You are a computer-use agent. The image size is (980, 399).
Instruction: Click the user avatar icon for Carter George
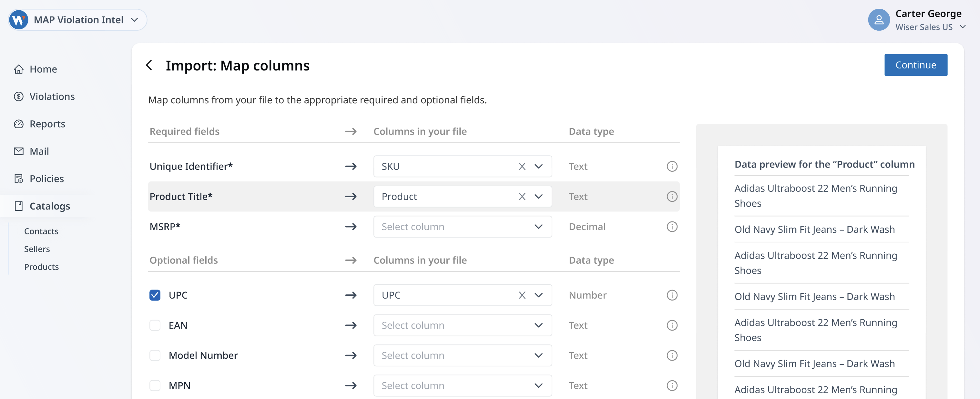click(879, 19)
